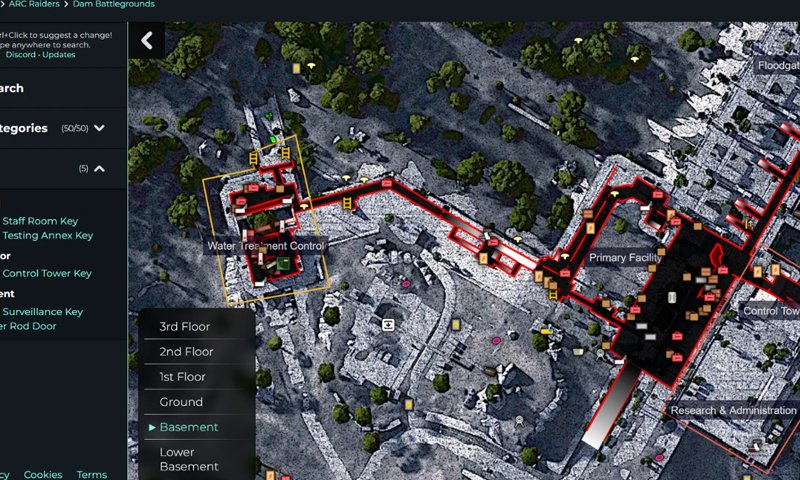The image size is (800, 480).
Task: Click the Research & Administration label
Action: (733, 410)
